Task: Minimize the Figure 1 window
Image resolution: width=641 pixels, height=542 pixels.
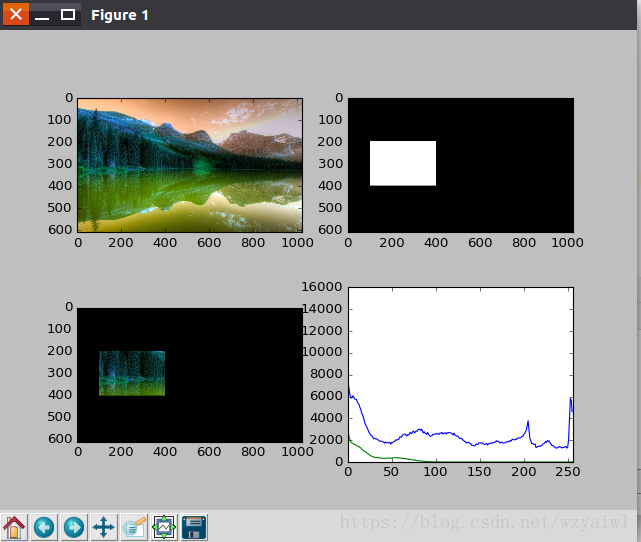Action: click(x=42, y=15)
